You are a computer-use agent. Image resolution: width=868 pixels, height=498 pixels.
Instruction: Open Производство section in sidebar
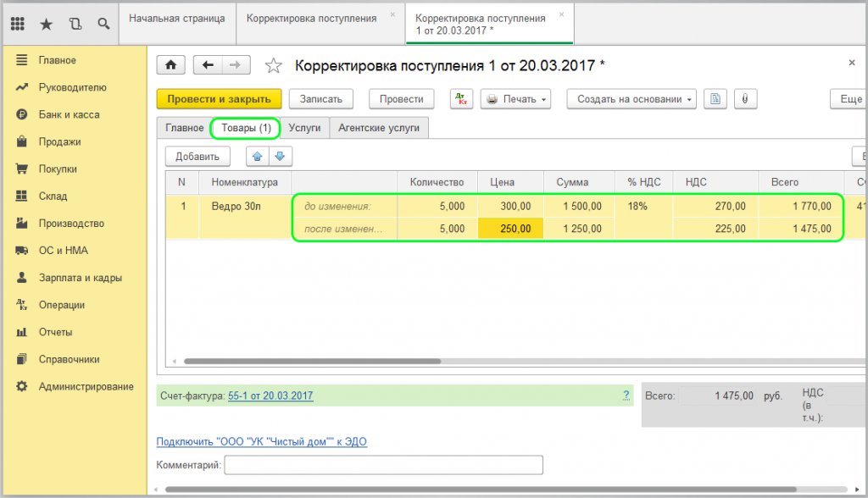tap(71, 223)
